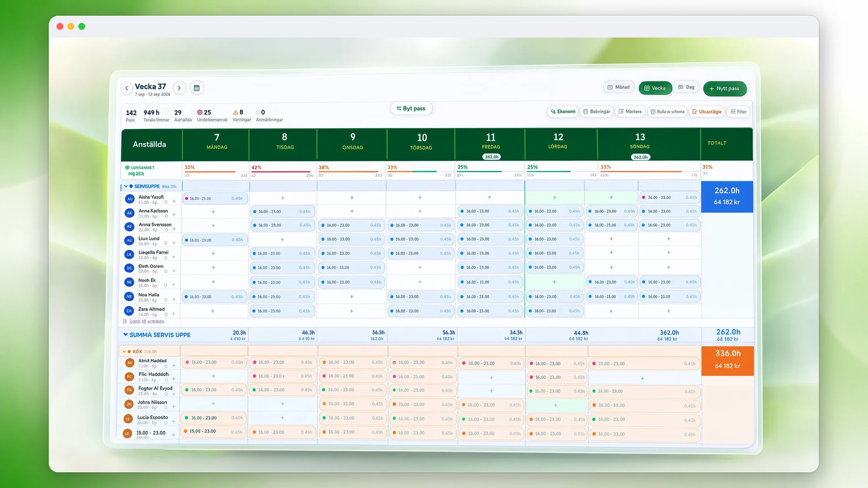Collapse the Kök group
Viewport: 868px width, 488px height.
124,352
